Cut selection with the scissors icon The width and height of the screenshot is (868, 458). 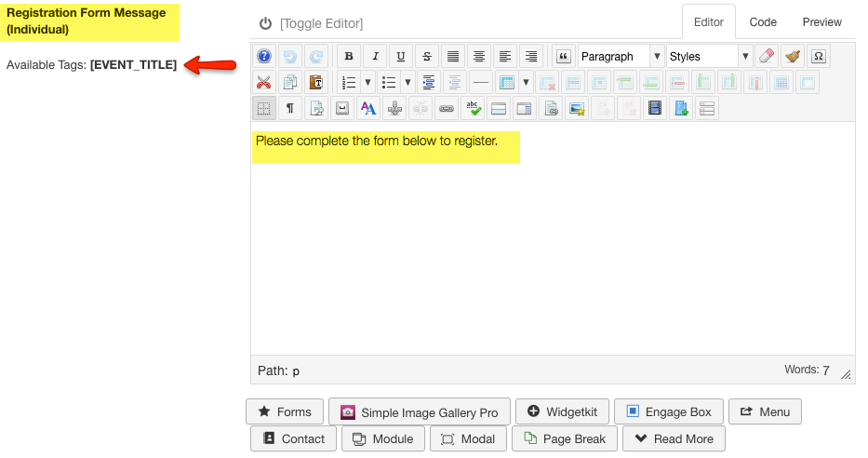(264, 83)
